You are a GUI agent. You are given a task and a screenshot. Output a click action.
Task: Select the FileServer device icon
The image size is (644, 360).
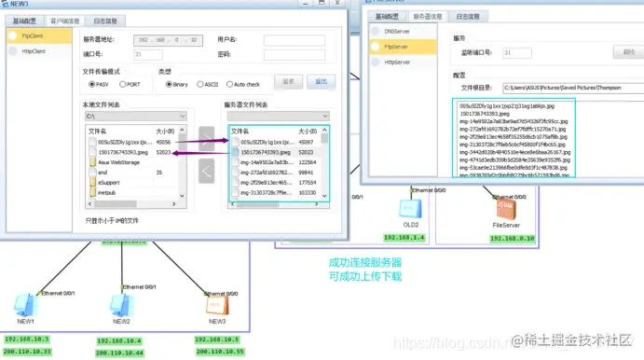505,210
